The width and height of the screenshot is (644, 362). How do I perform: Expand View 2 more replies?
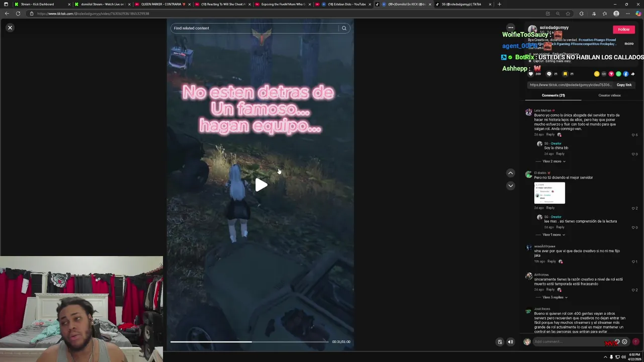(x=553, y=161)
